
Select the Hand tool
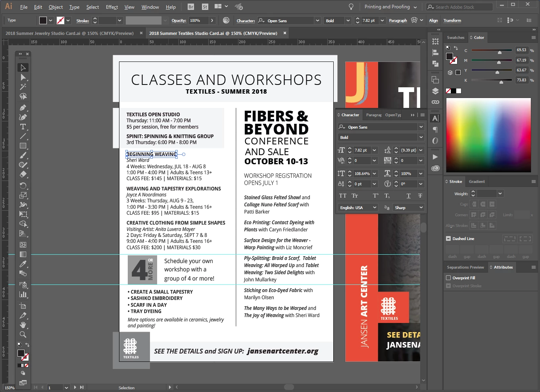coord(23,325)
